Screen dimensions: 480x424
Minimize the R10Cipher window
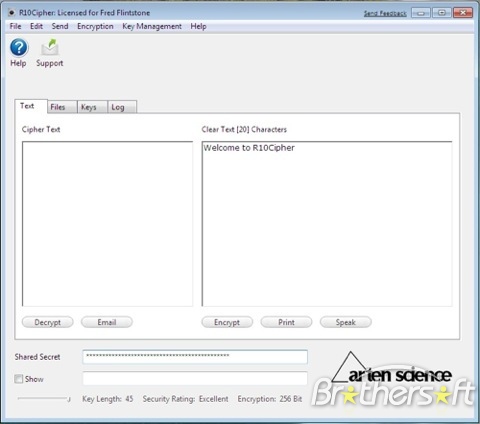tap(421, 13)
